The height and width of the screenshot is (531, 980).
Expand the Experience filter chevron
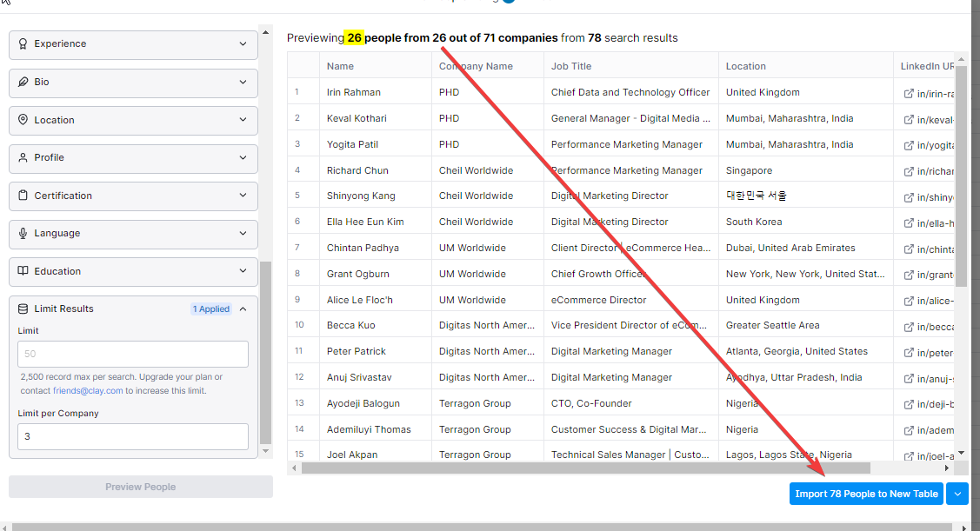click(x=243, y=44)
